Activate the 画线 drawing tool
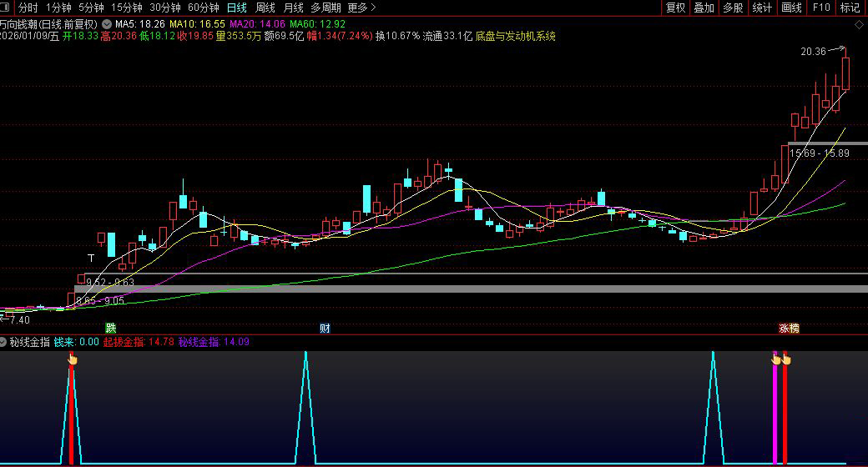Screen dimensions: 868x467 [x=791, y=8]
